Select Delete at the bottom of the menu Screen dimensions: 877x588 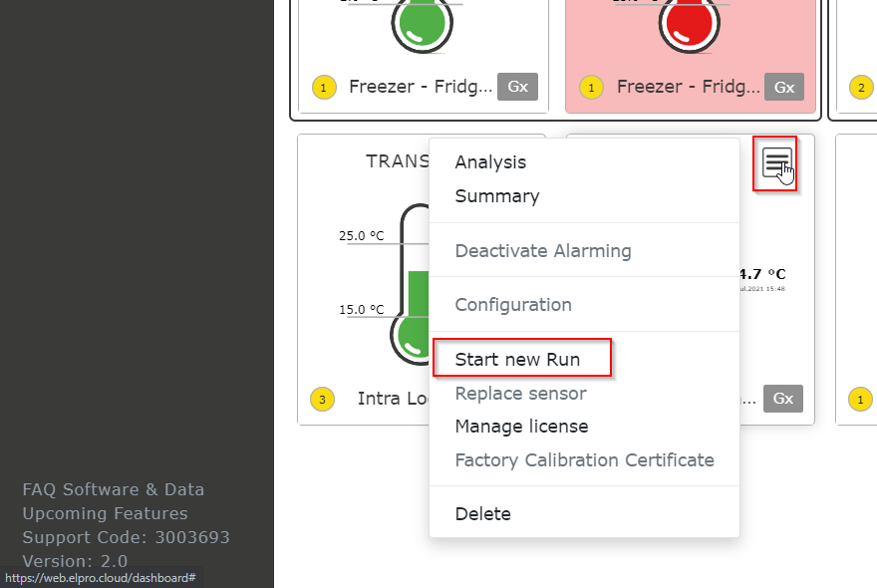(482, 514)
